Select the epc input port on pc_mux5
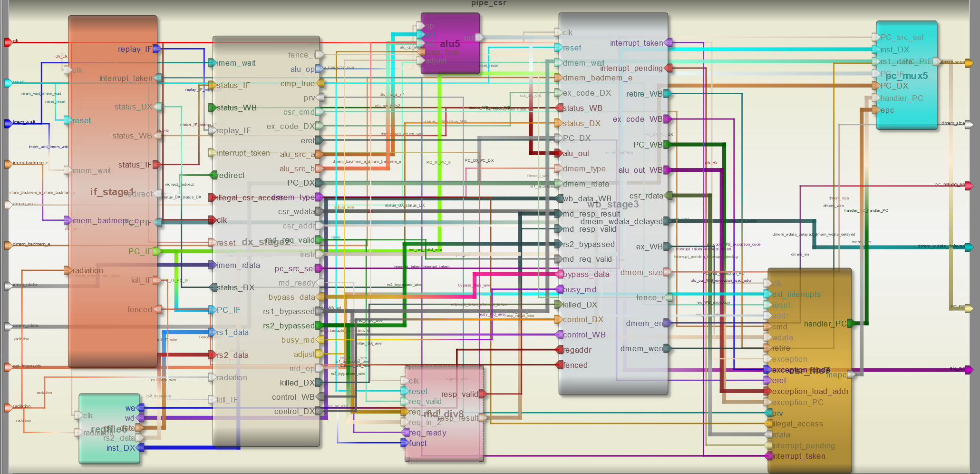Image resolution: width=980 pixels, height=474 pixels. click(x=876, y=110)
